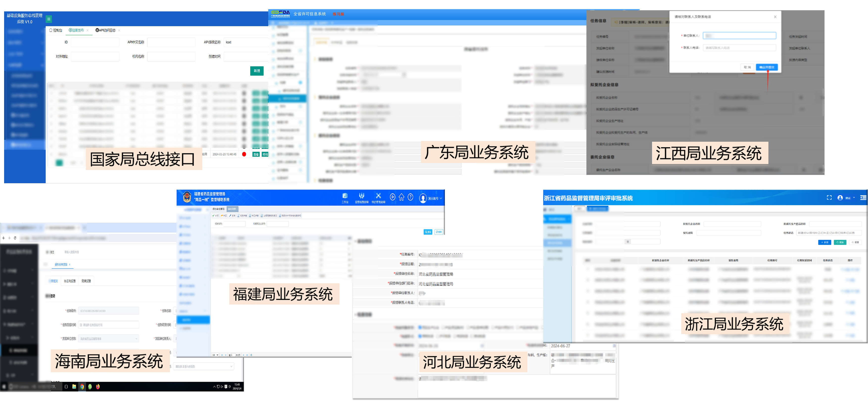Click the home icon in Fujian header
Image resolution: width=868 pixels, height=401 pixels.
[x=401, y=197]
